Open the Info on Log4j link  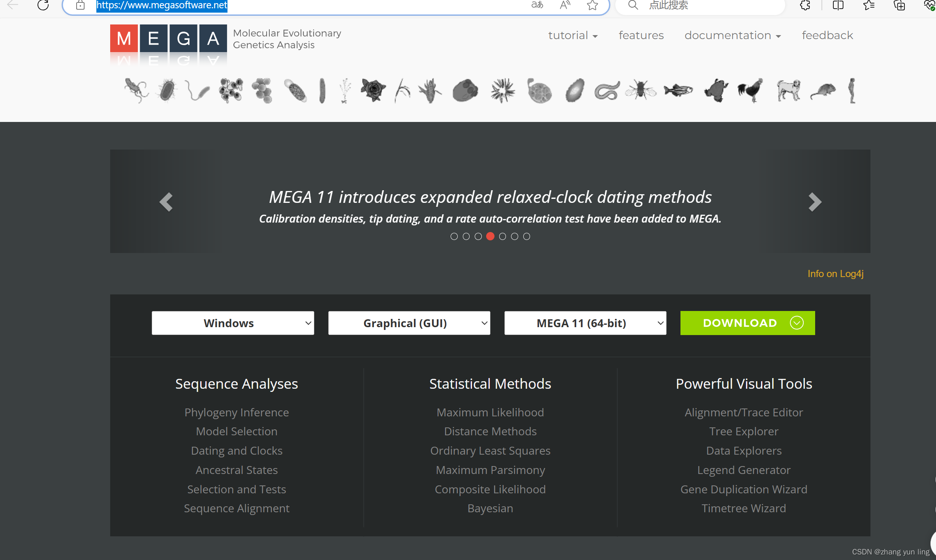click(x=835, y=273)
